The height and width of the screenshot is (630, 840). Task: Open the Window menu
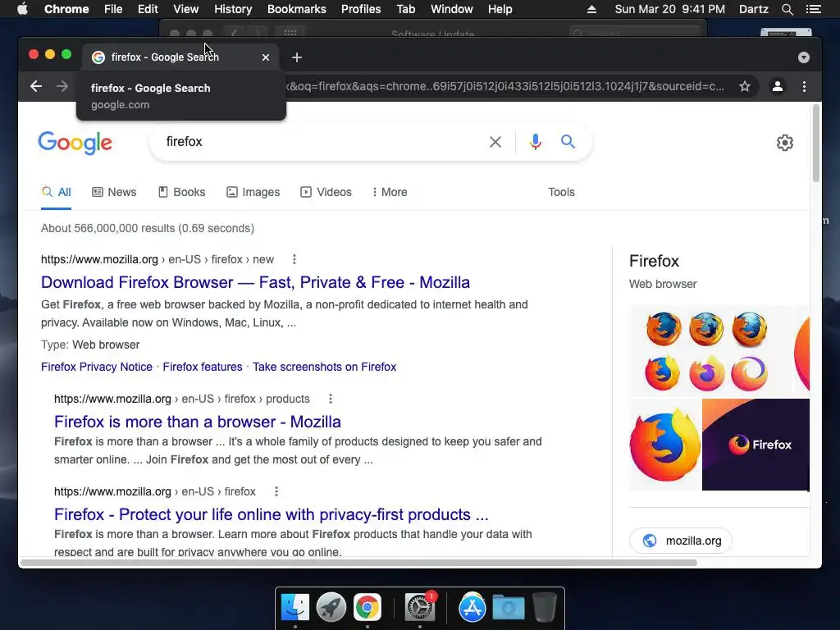pos(452,9)
